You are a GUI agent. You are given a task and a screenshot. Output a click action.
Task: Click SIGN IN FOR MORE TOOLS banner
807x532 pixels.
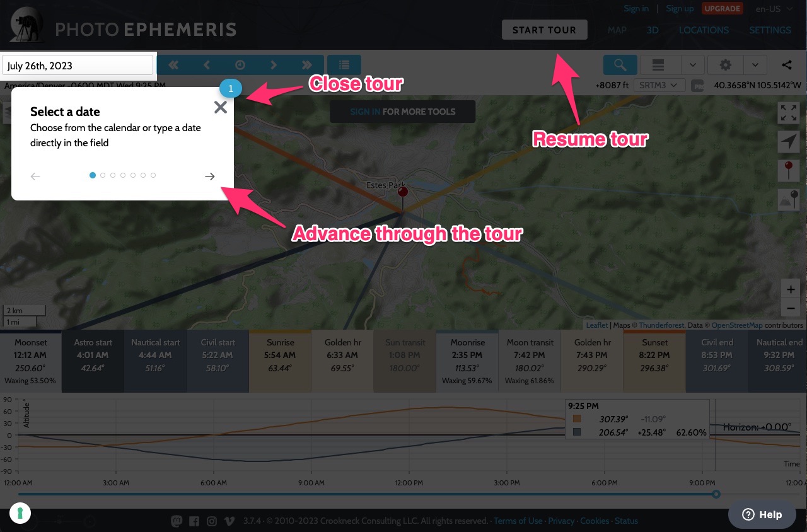coord(403,112)
